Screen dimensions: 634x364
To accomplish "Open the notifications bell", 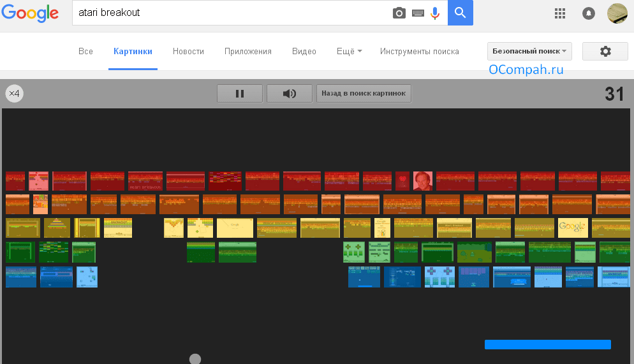I will [x=588, y=13].
